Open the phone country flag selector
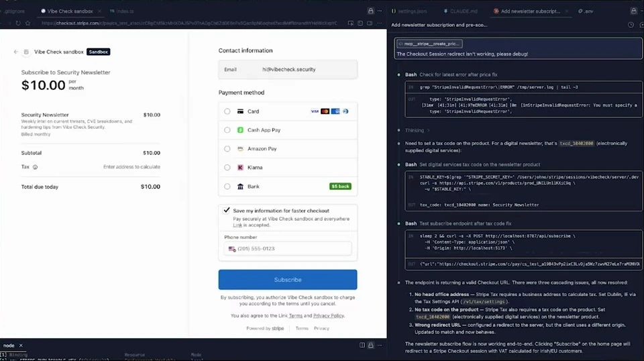 pyautogui.click(x=232, y=249)
